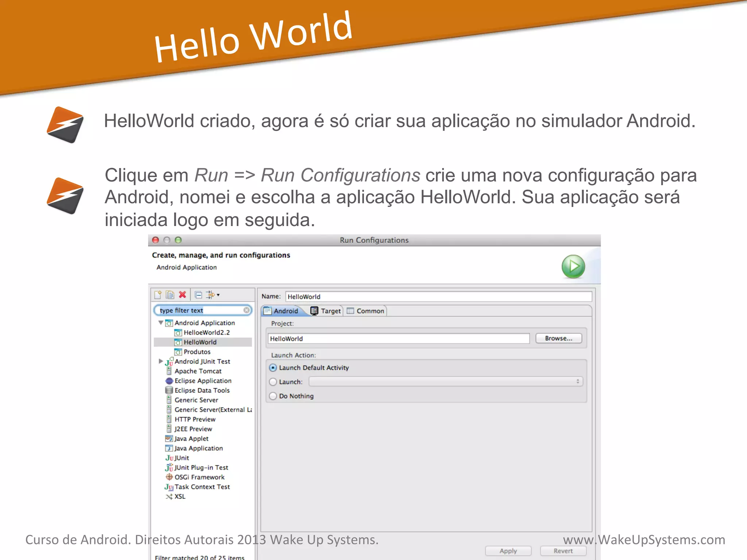Viewport: 747px width, 560px height.
Task: Click the Android JUnit Test icon
Action: [x=169, y=362]
